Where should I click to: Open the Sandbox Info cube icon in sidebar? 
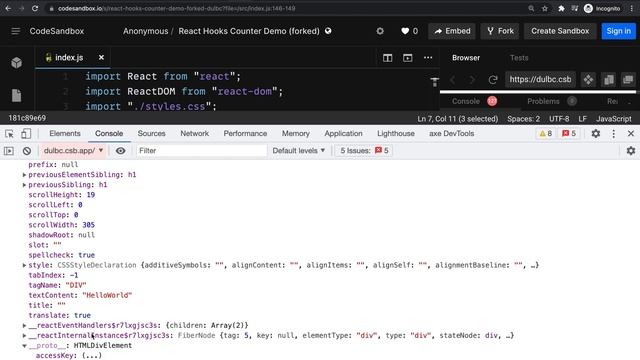point(16,62)
